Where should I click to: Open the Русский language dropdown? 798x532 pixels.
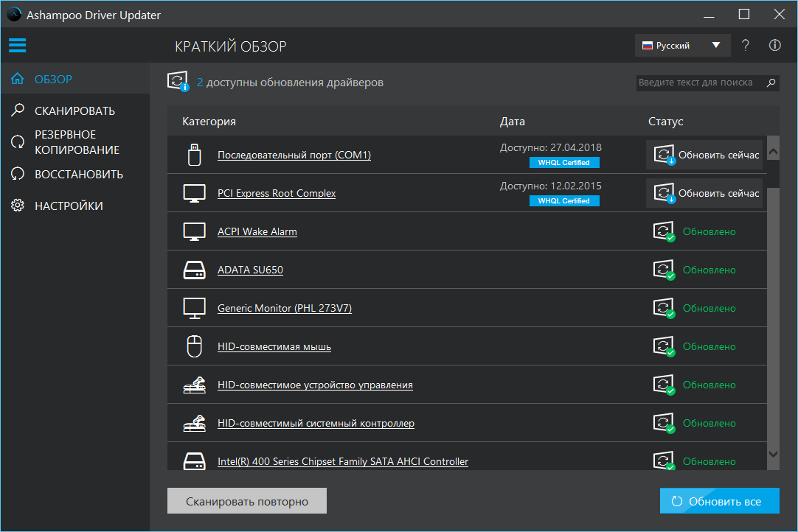pos(682,46)
